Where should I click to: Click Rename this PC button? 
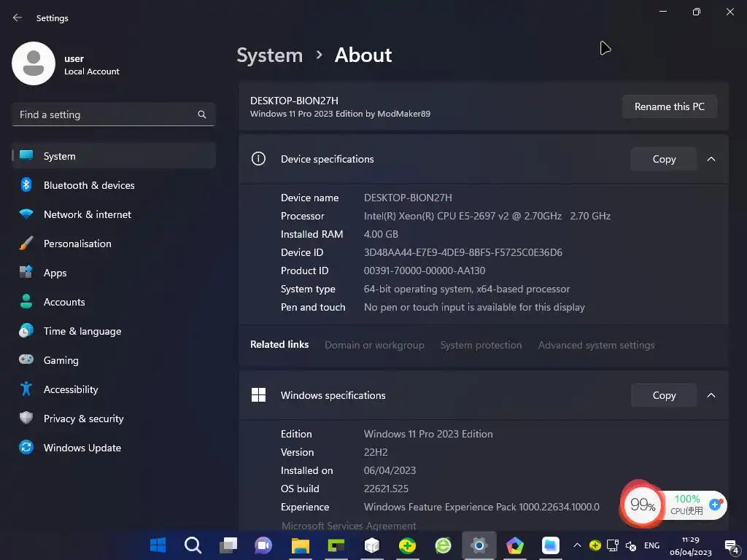(670, 106)
